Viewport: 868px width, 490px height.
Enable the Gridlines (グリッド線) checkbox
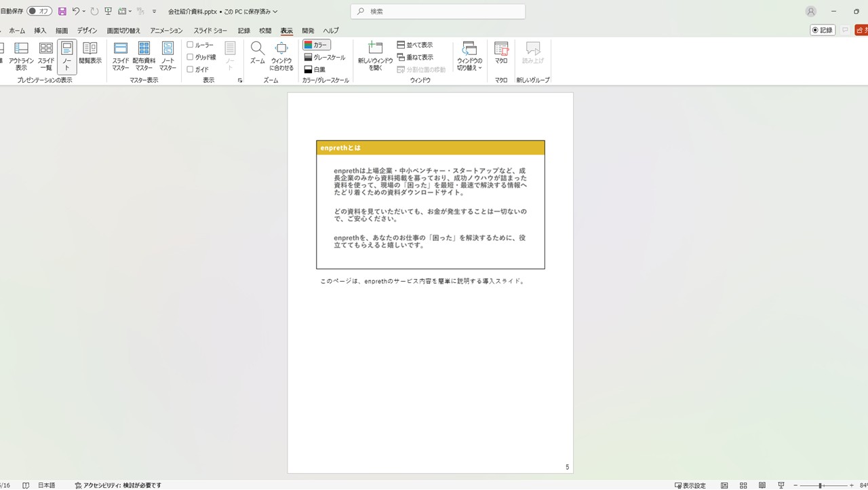[191, 57]
